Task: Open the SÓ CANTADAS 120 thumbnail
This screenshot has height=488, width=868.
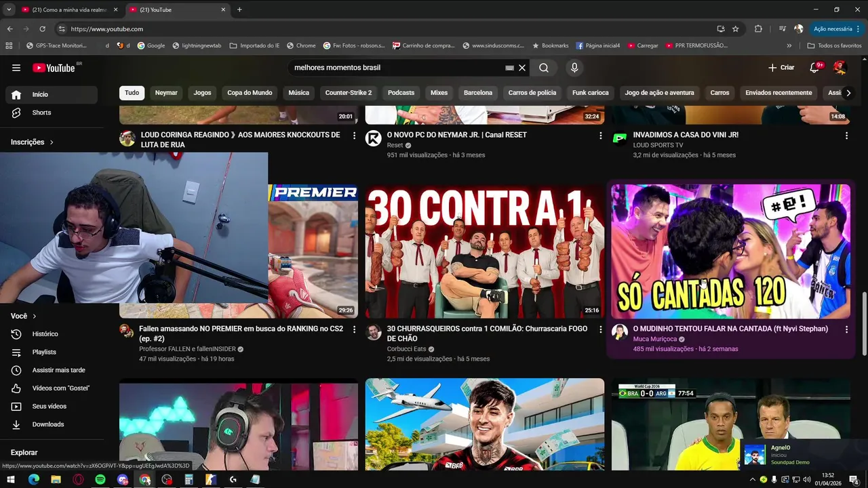Action: [731, 251]
